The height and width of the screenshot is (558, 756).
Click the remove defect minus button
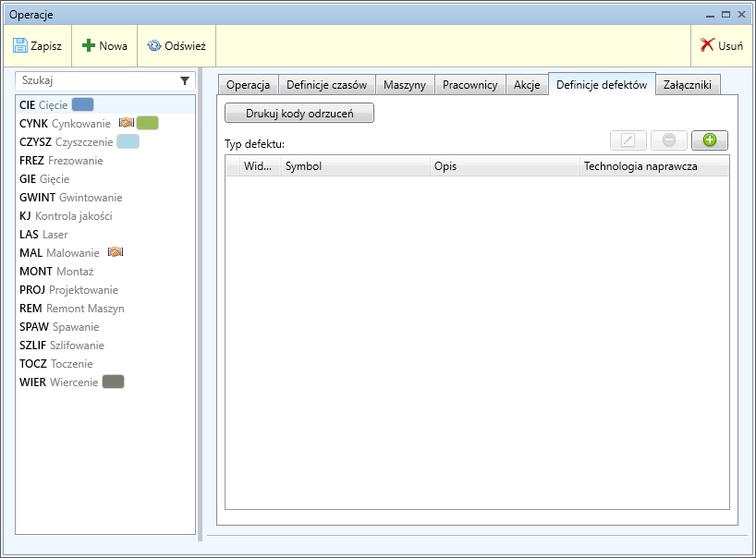[x=668, y=140]
